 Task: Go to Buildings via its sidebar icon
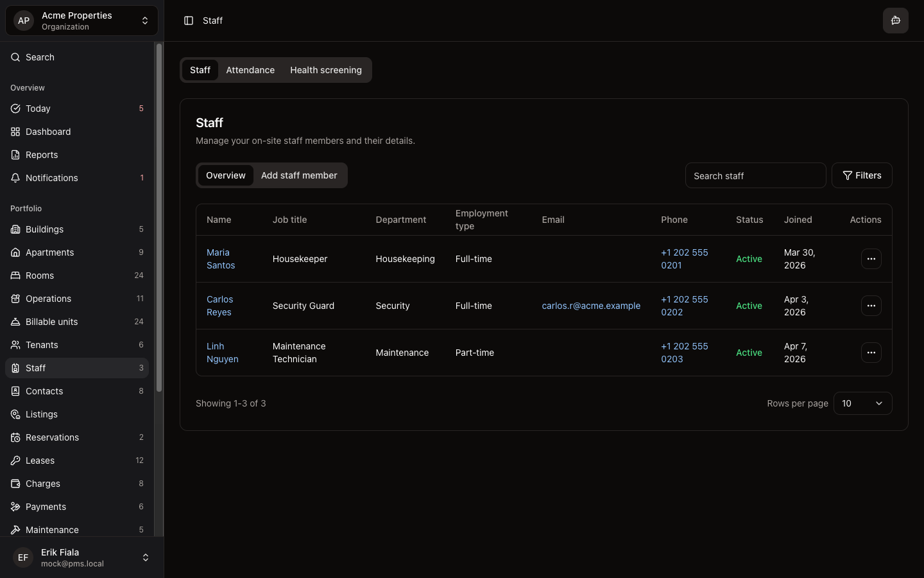[15, 229]
